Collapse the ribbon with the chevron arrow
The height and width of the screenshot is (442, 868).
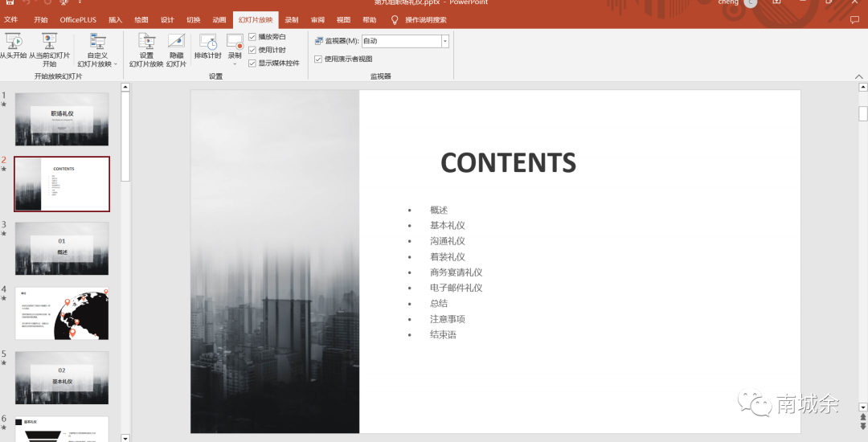pyautogui.click(x=858, y=76)
